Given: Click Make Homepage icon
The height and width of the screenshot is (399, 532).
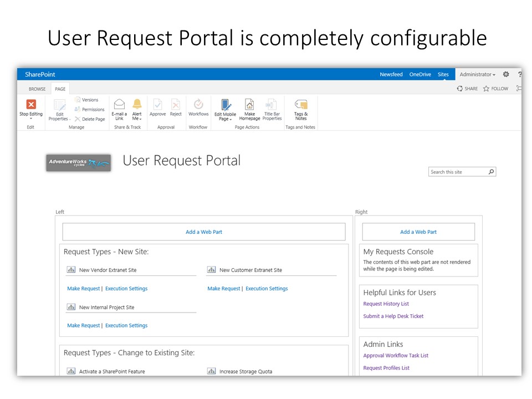Looking at the screenshot, I should [249, 104].
